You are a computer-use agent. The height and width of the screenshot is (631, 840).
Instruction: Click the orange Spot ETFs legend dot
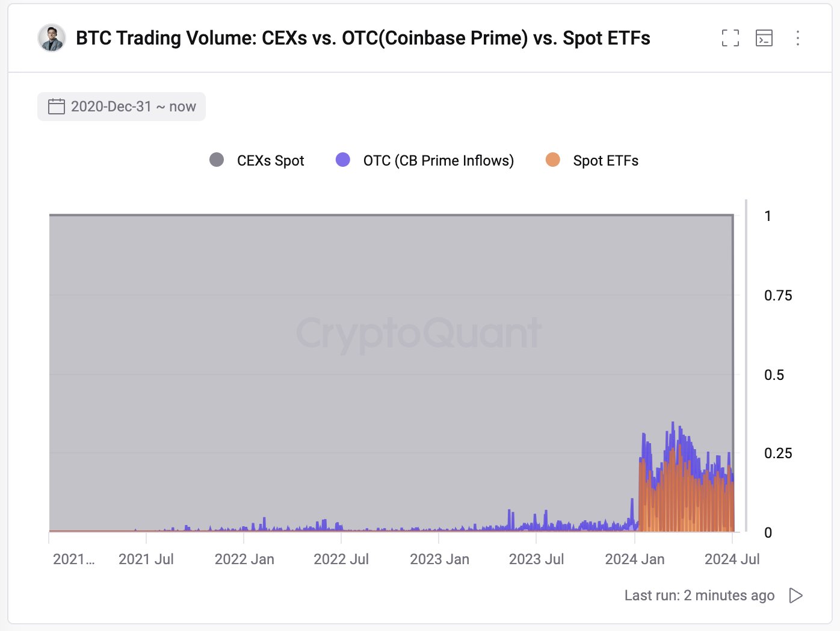(552, 160)
